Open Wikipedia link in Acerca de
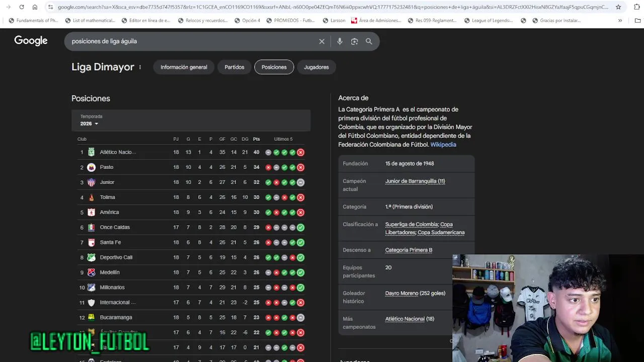Viewport: 644px width, 362px height. [443, 145]
